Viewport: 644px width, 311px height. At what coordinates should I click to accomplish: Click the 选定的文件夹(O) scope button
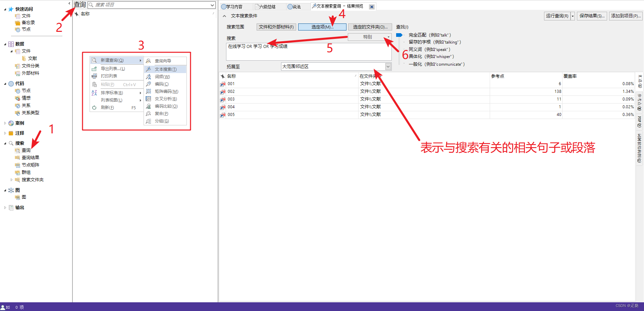(x=370, y=27)
